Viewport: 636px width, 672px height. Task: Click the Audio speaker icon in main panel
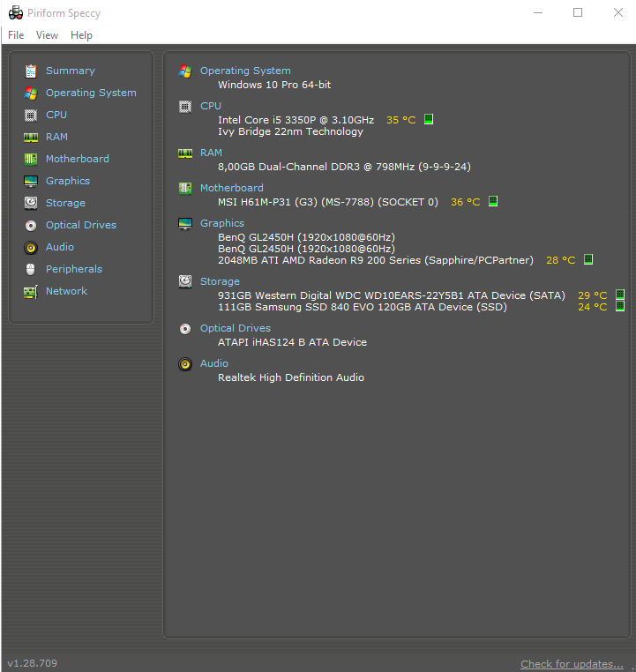[185, 364]
